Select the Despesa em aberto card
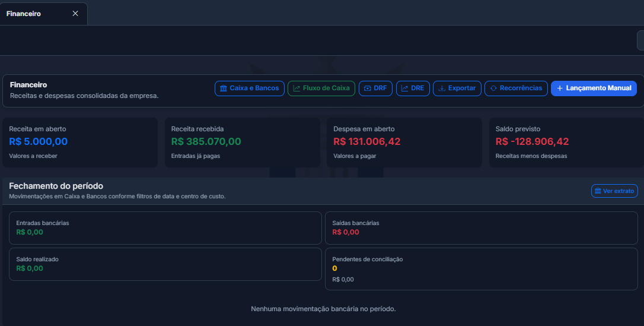The height and width of the screenshot is (326, 644). [x=404, y=143]
